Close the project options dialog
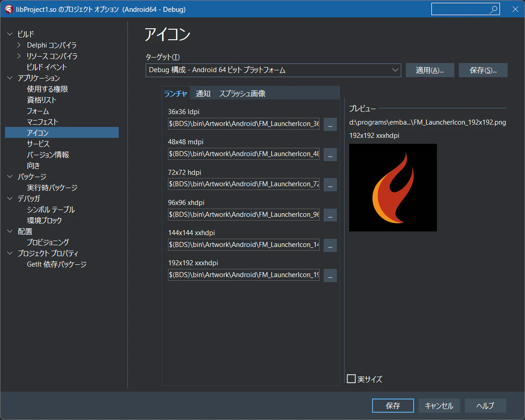This screenshot has height=420, width=525. point(515,10)
